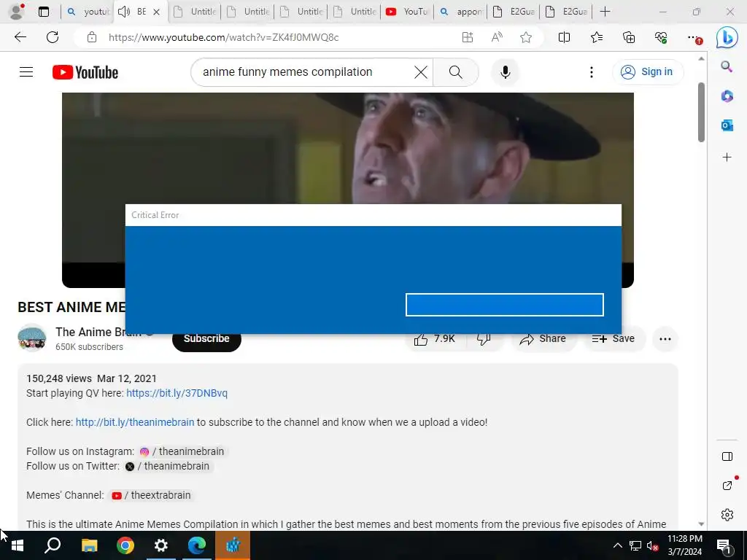The image size is (747, 560).
Task: Open a new tab
Action: coord(605,12)
